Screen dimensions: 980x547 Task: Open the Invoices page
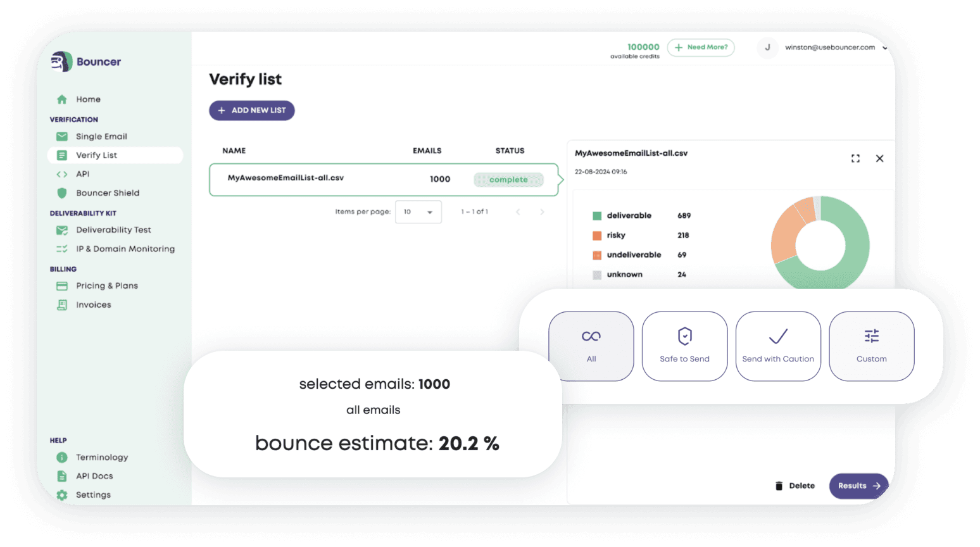(94, 305)
